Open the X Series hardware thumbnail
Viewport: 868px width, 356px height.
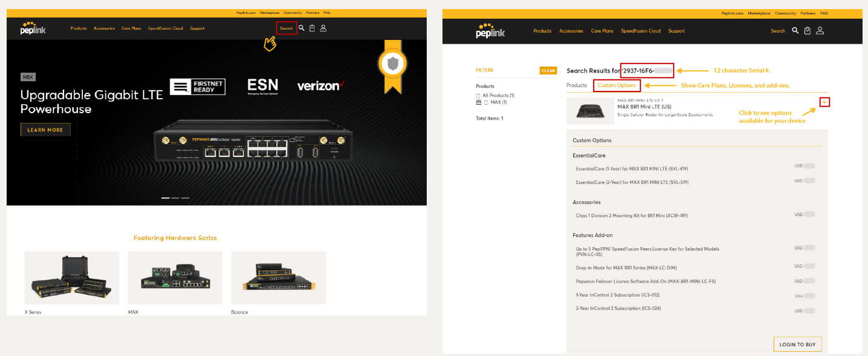tap(71, 277)
